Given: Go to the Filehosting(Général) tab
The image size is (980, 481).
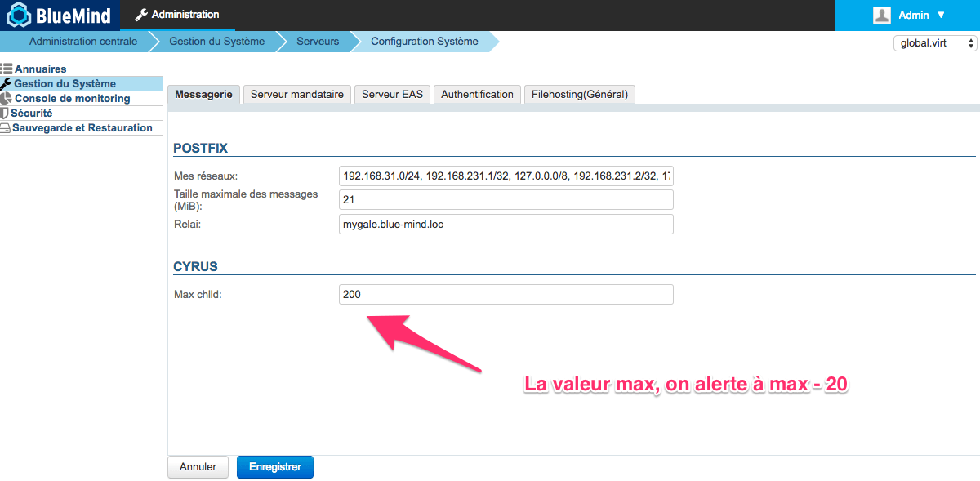Looking at the screenshot, I should pos(579,95).
